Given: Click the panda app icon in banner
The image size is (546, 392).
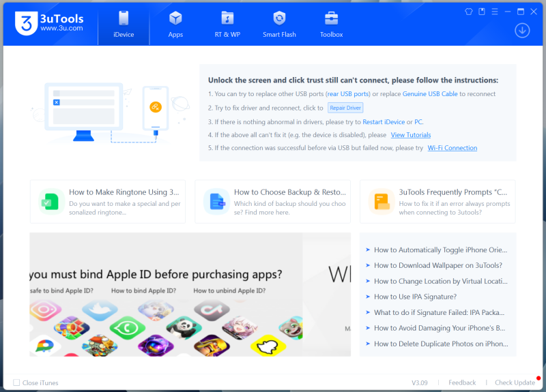Looking at the screenshot, I should pos(184,328).
